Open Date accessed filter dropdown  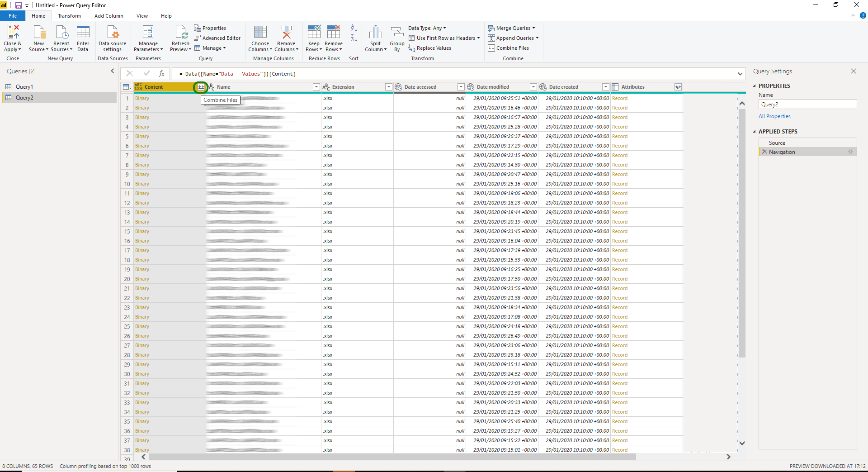461,87
